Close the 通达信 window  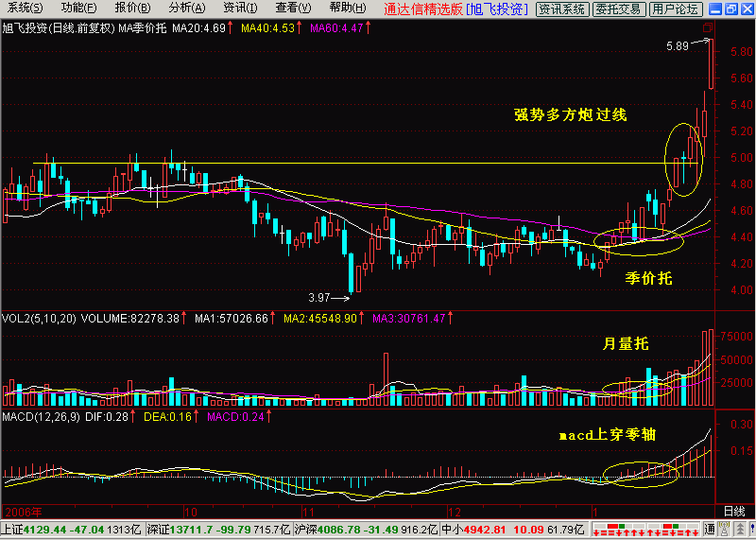point(746,9)
